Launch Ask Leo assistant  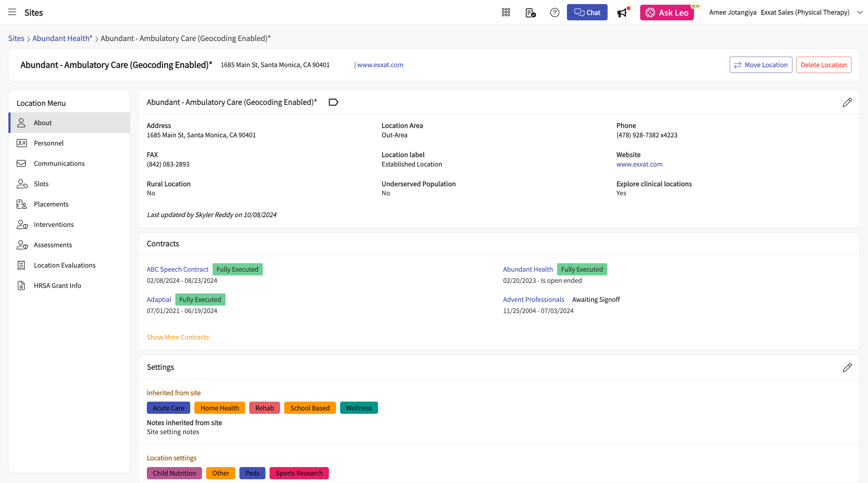tap(667, 13)
